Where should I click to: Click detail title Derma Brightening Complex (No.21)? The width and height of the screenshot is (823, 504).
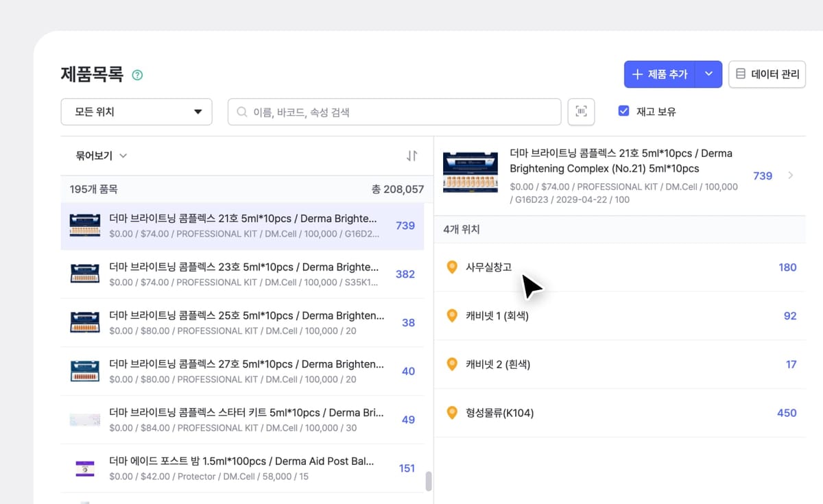(621, 161)
